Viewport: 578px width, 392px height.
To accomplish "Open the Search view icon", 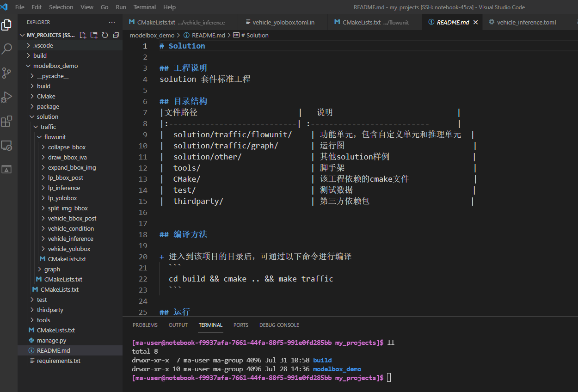I will point(7,49).
